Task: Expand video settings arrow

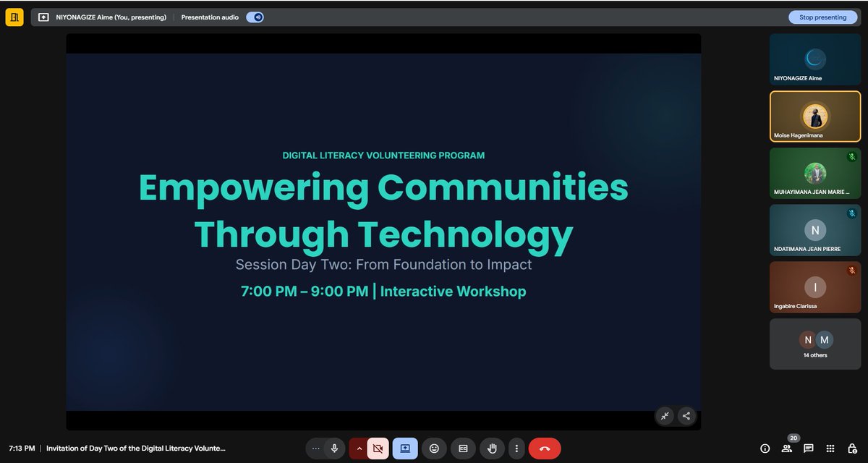Action: pyautogui.click(x=359, y=449)
